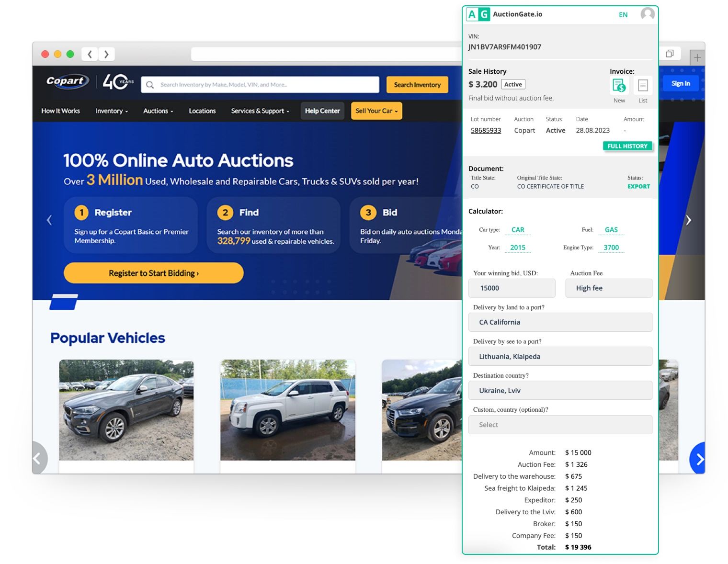Click the $ 3.200 sale price
The height and width of the screenshot is (564, 728).
point(483,84)
